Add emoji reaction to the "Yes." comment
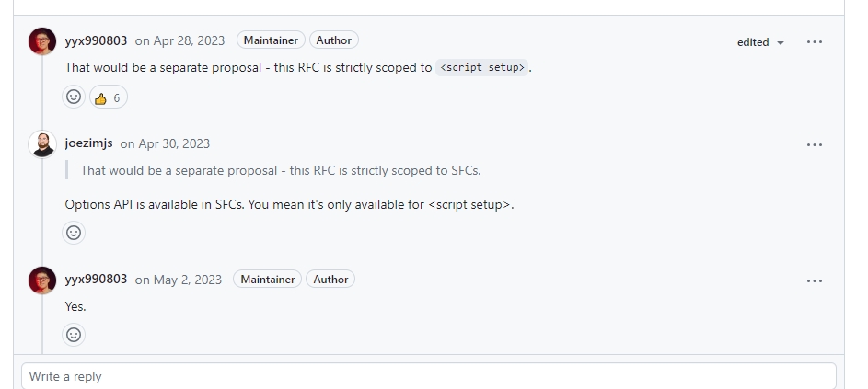Image resolution: width=868 pixels, height=389 pixels. point(74,335)
